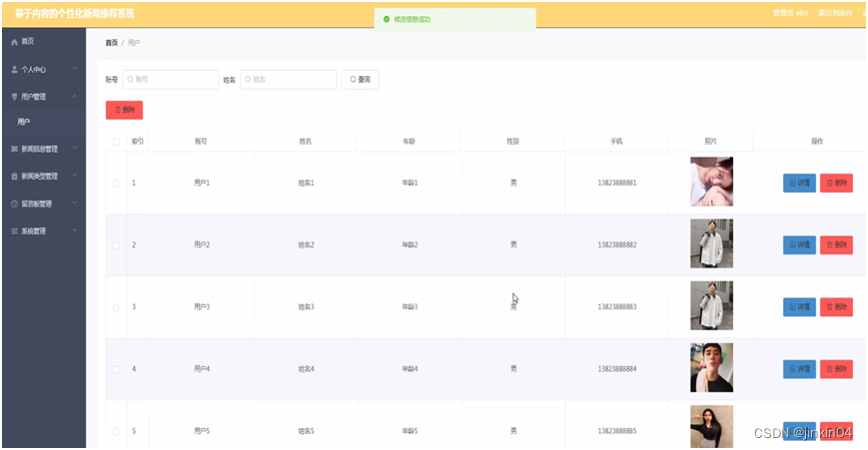Delete 用户1 with its 删除 button
The image size is (868, 450).
point(836,183)
